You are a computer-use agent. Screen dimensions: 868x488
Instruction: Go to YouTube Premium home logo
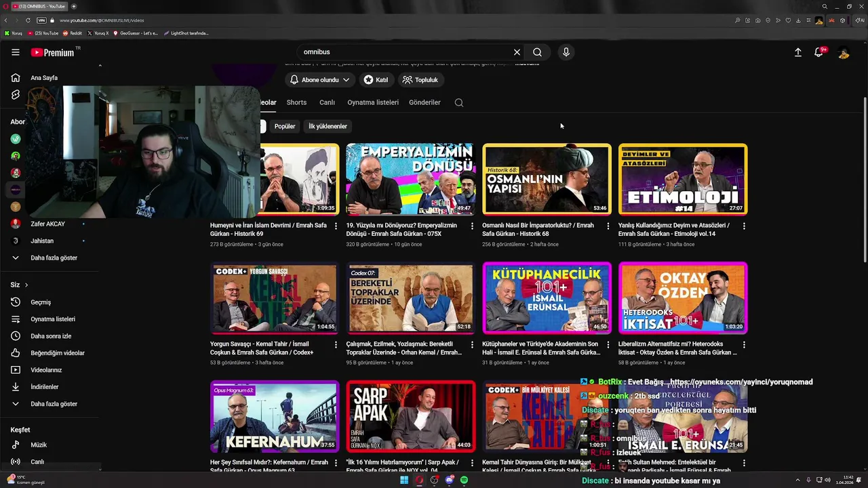tap(54, 52)
